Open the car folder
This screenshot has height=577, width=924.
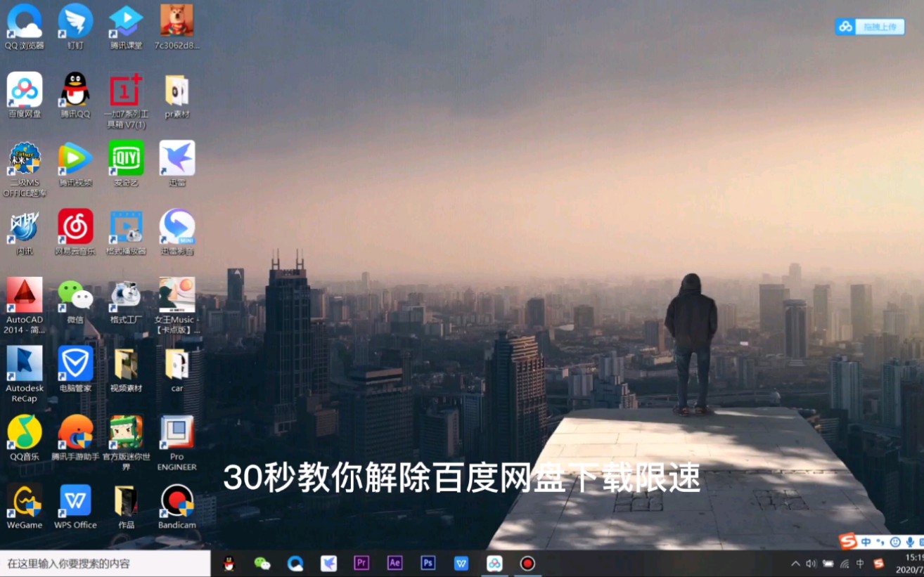(177, 369)
